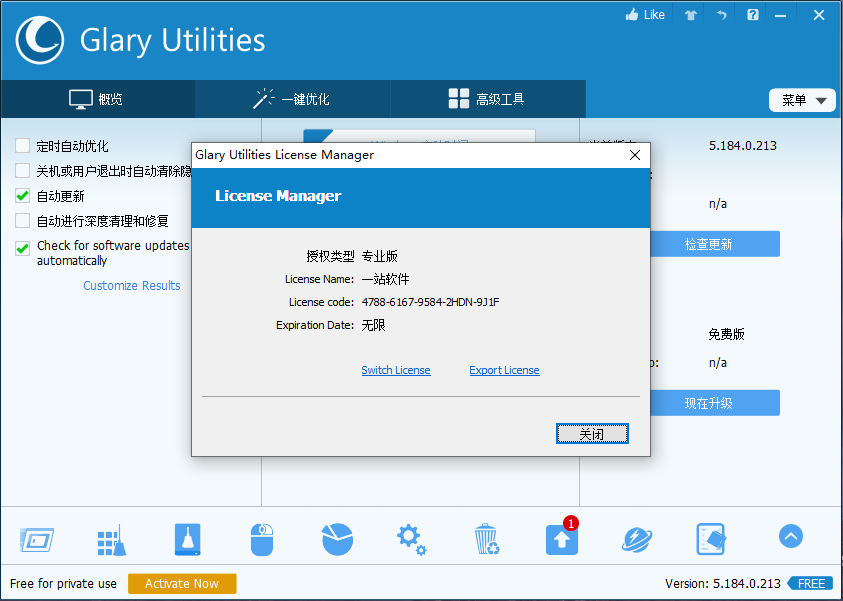Switch to the 概览 tab
The width and height of the screenshot is (843, 601).
click(97, 99)
